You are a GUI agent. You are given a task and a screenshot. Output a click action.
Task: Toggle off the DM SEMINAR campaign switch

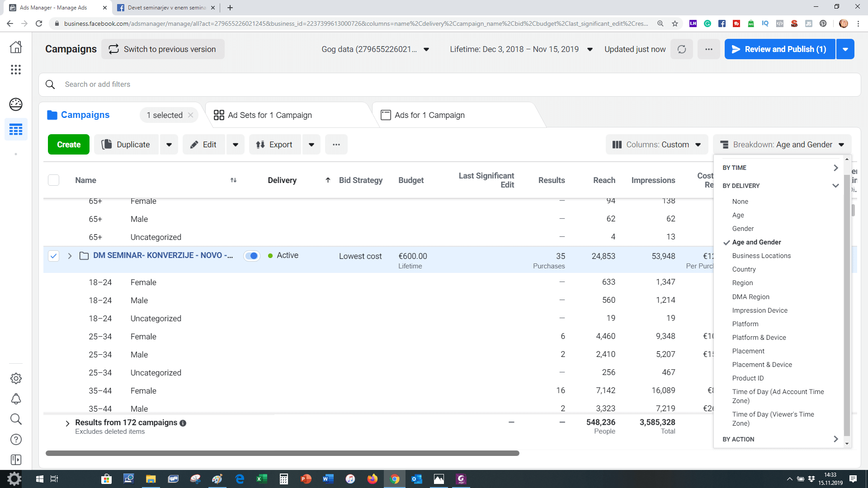pos(252,256)
